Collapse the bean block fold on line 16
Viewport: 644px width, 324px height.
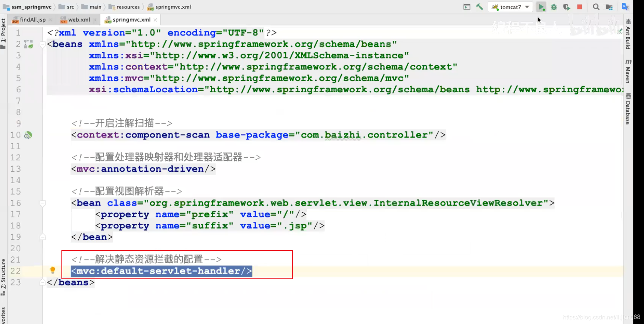(x=43, y=203)
